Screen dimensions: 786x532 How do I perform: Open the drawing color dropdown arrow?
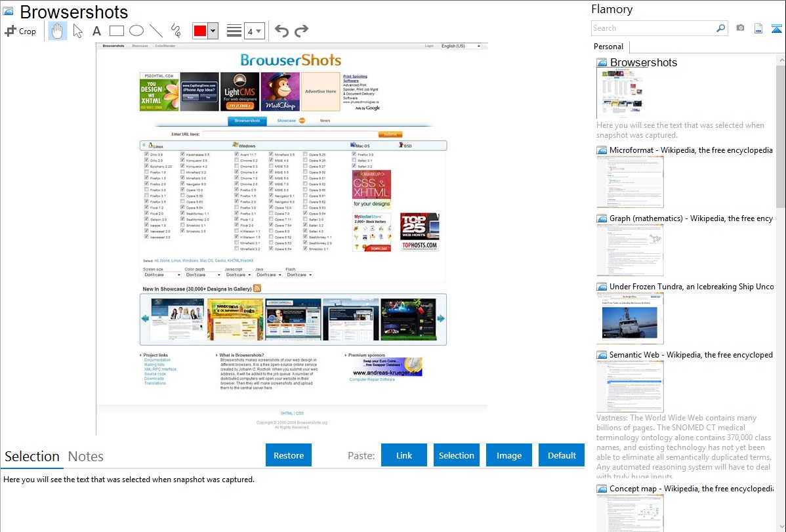[213, 31]
